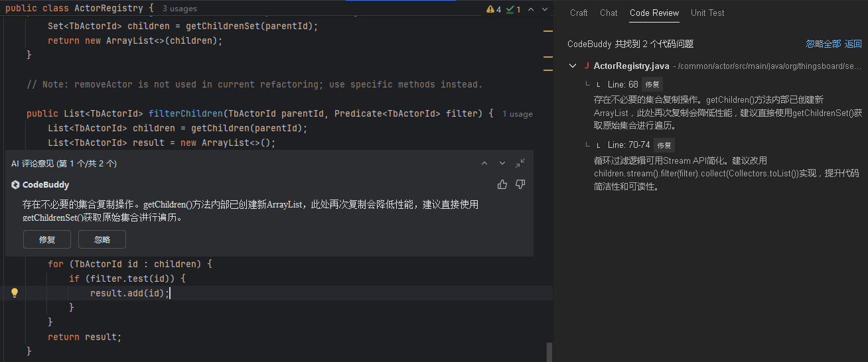
Task: Click the thumbs down icon on CodeBuddy comment
Action: point(520,184)
